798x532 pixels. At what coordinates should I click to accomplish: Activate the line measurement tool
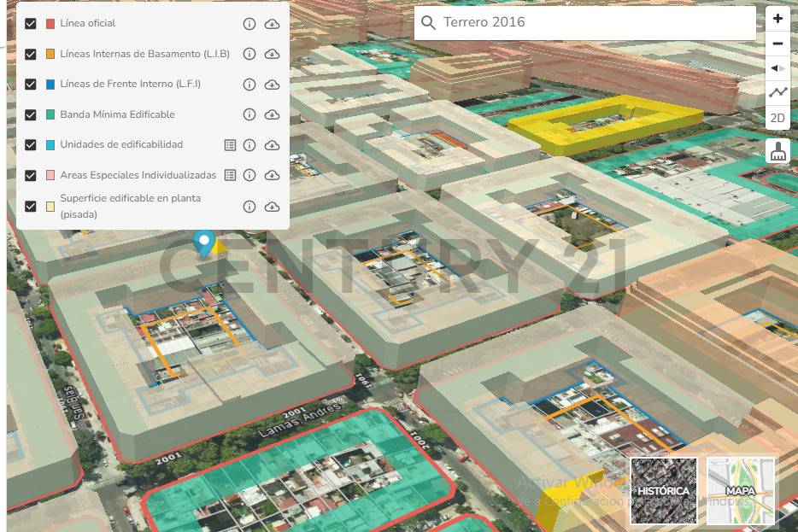point(777,92)
